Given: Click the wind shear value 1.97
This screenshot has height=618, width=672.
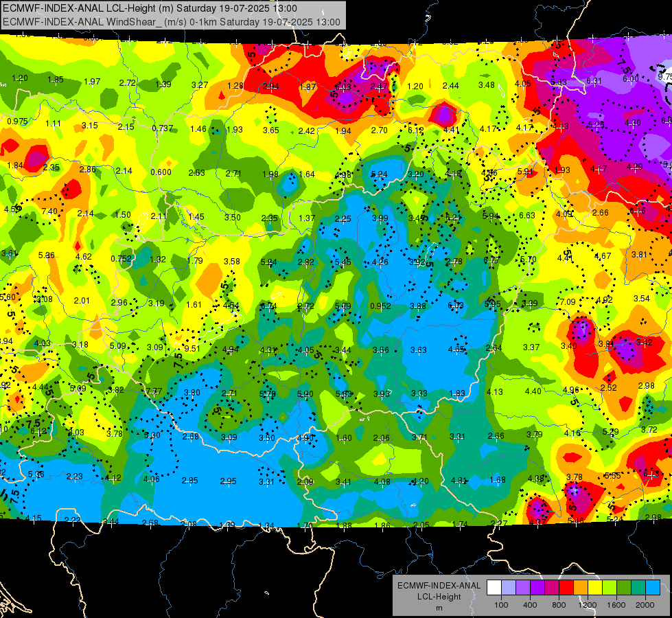Looking at the screenshot, I should 92,81.
